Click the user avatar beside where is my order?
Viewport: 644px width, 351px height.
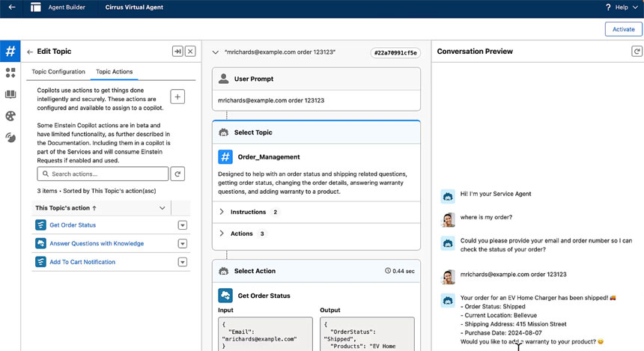click(x=448, y=219)
